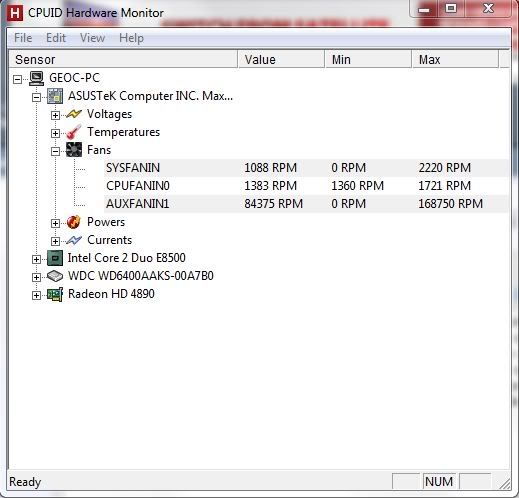Click the 0 RPM min of SYSFANIN

[x=348, y=168]
